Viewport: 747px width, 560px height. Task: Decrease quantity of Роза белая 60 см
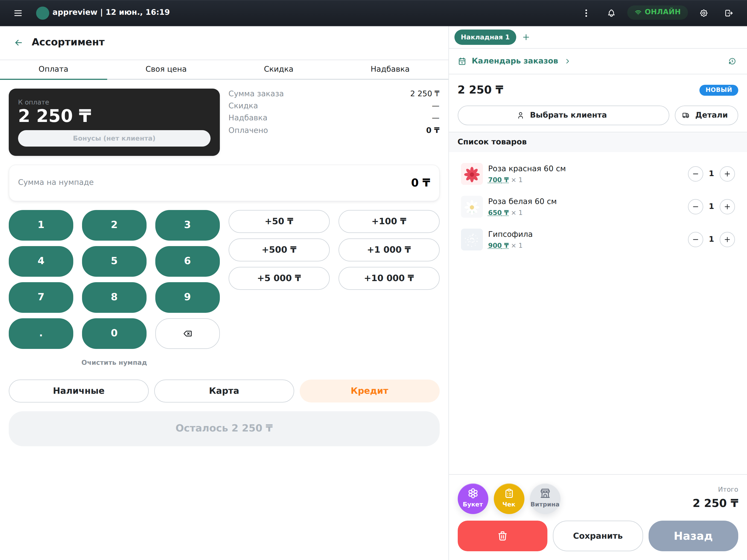tap(695, 207)
